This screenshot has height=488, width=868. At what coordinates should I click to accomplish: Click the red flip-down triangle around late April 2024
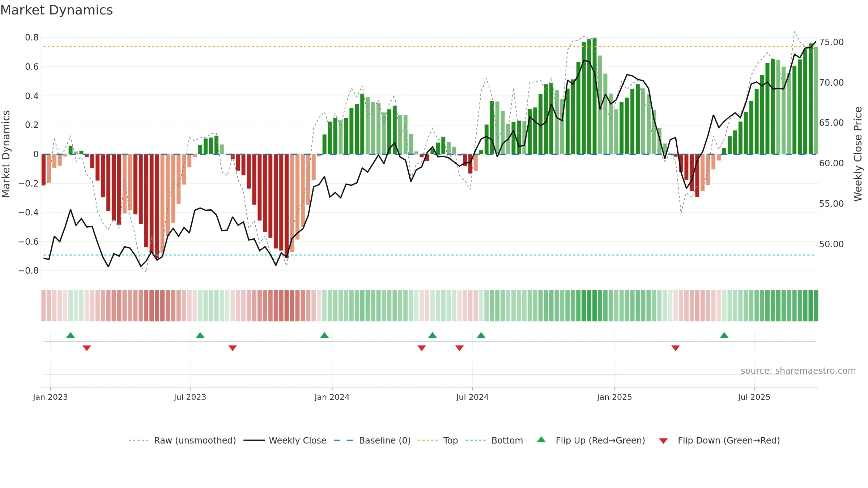pos(422,348)
